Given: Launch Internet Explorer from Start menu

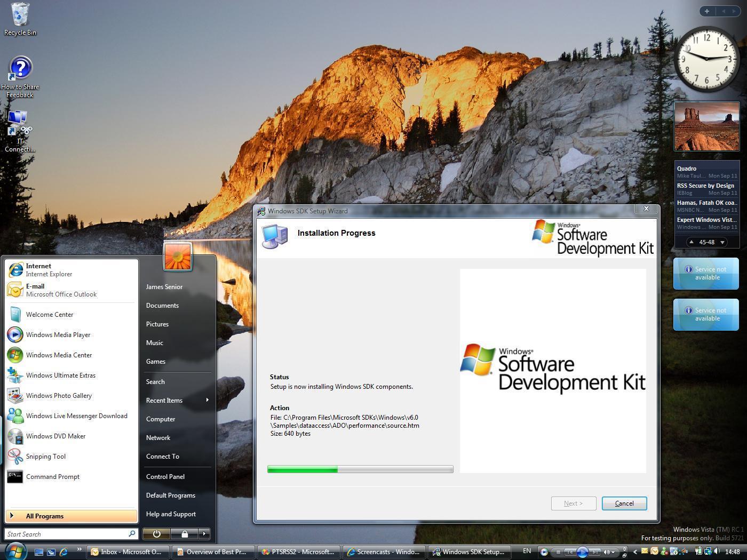Looking at the screenshot, I should tap(71, 270).
